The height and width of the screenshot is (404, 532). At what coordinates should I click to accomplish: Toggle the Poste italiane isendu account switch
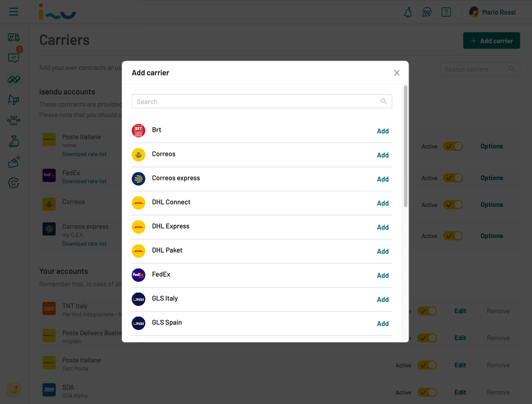(453, 147)
